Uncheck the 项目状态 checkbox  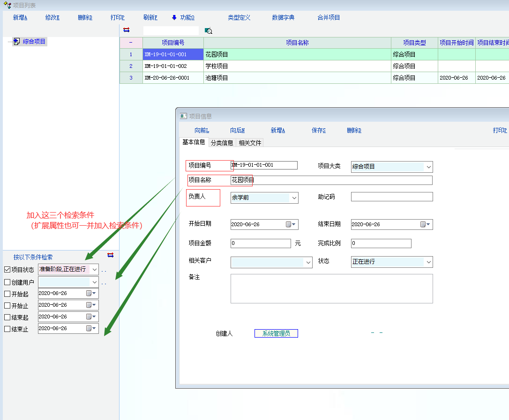[x=7, y=270]
